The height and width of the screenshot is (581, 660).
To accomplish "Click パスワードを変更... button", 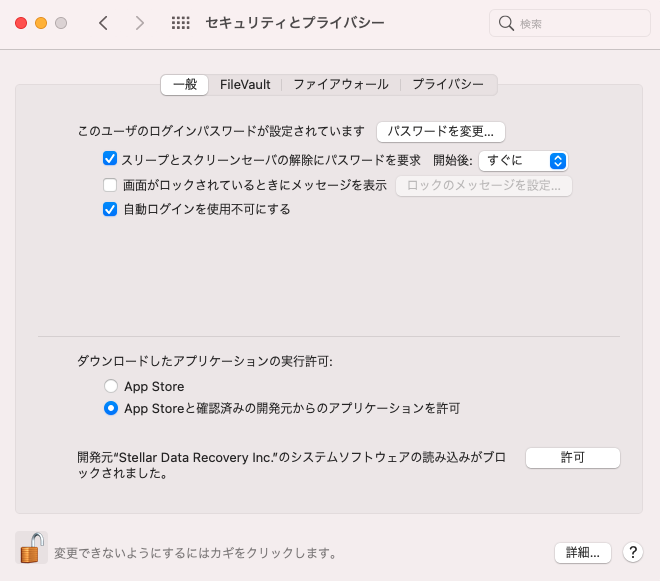I will point(441,132).
